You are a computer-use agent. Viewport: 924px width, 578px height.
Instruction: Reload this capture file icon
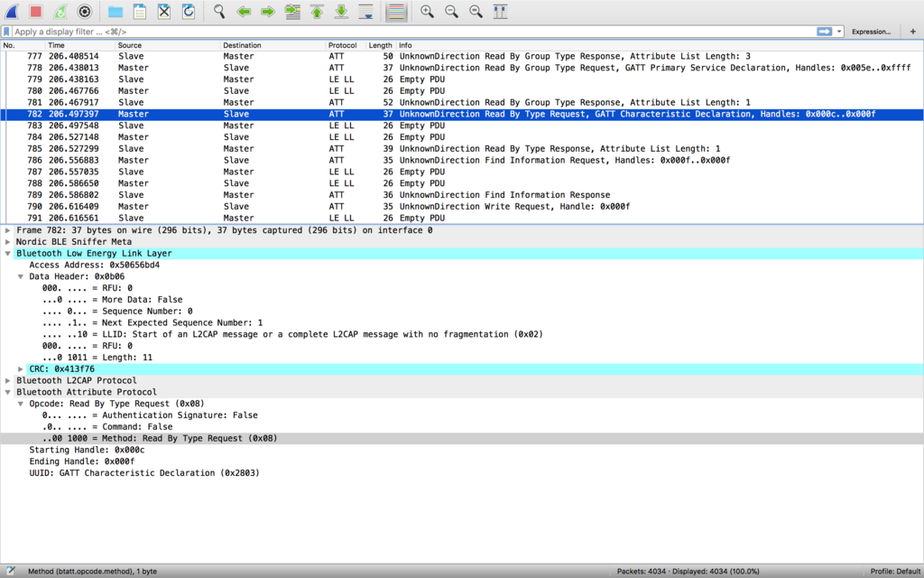tap(189, 11)
